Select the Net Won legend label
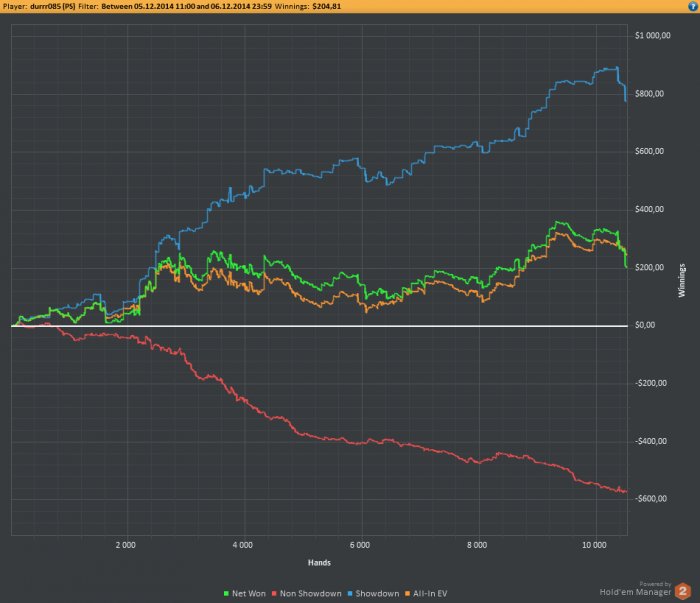Screen dimensions: 700x603 coord(249,594)
